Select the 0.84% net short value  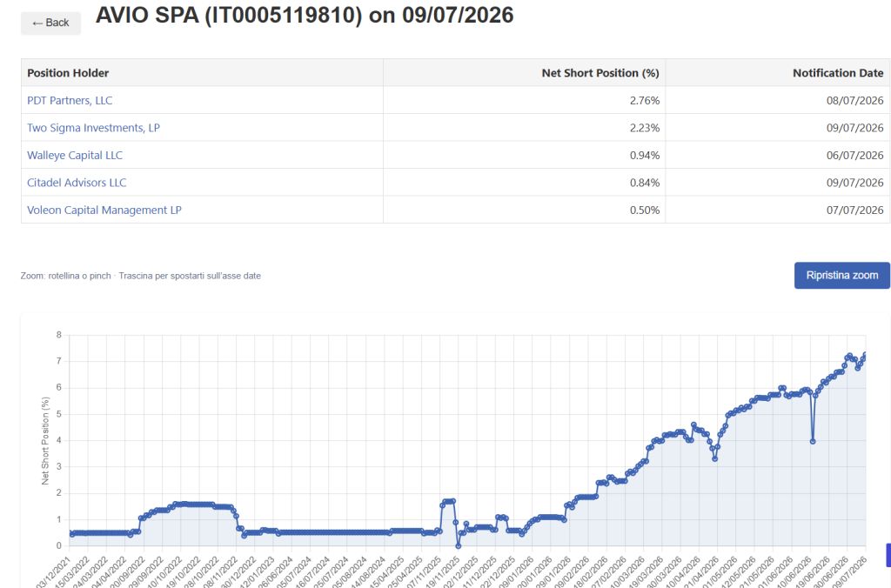645,183
